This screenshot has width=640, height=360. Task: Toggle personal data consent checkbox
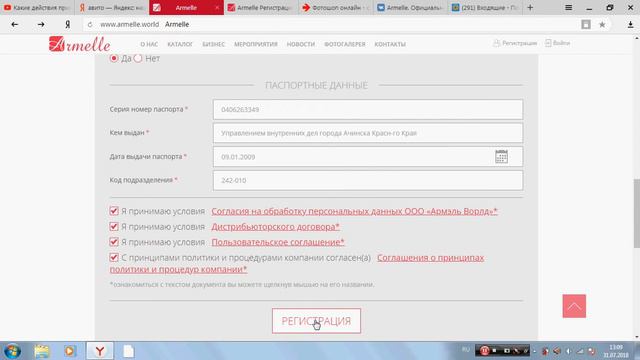pos(114,211)
